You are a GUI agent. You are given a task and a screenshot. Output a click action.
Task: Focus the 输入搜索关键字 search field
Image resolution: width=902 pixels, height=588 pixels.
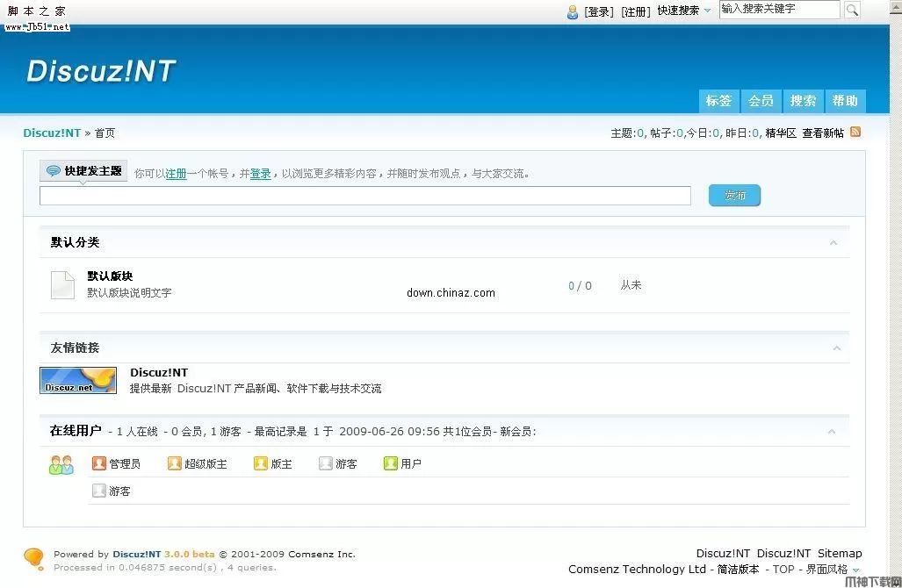click(779, 9)
